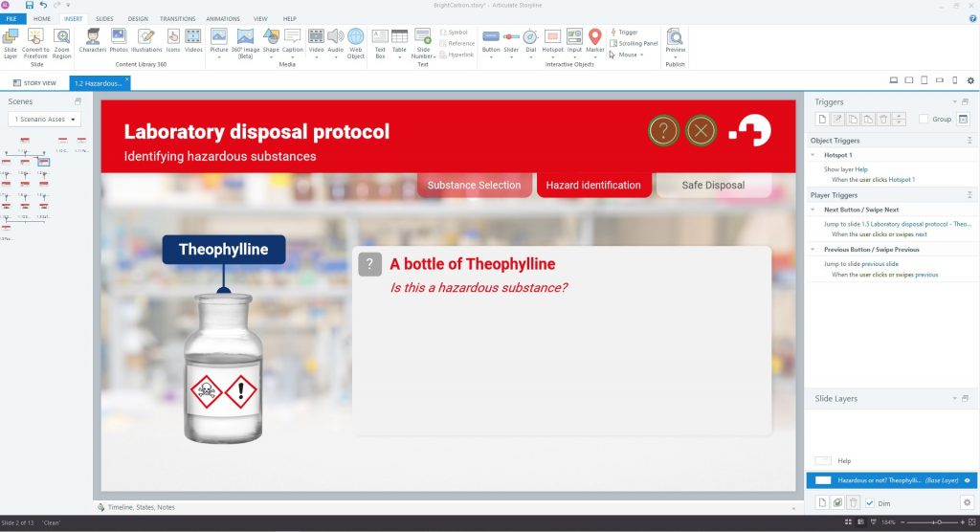Open slide layer properties gear
This screenshot has width=980, height=532.
(x=967, y=502)
